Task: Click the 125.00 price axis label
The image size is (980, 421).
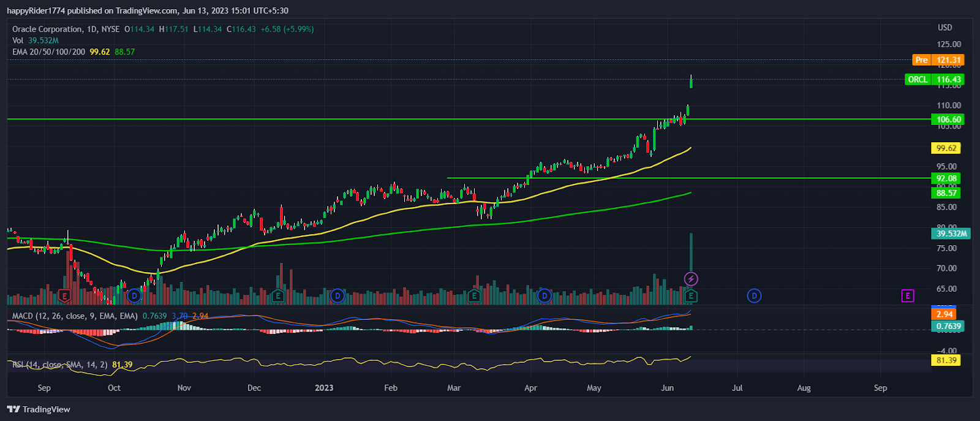Action: click(x=949, y=44)
